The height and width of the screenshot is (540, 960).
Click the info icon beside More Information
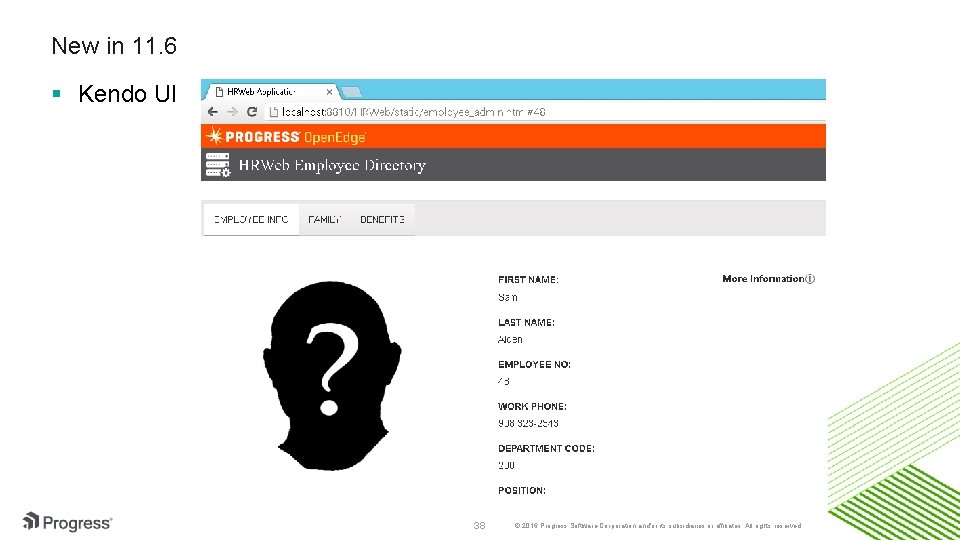pos(810,279)
